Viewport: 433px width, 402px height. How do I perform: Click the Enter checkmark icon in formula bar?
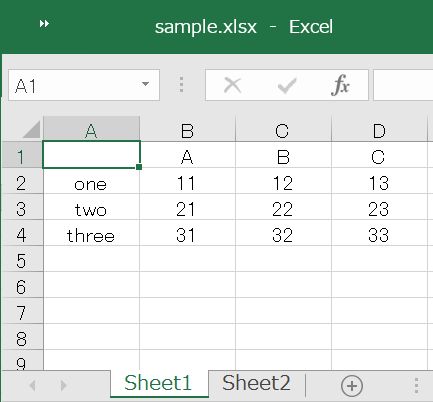[287, 85]
